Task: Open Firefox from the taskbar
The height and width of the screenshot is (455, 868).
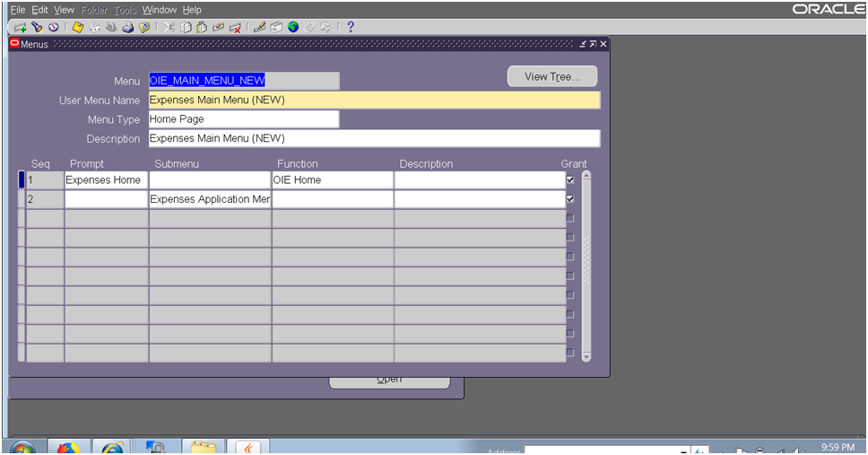Action: pyautogui.click(x=69, y=447)
